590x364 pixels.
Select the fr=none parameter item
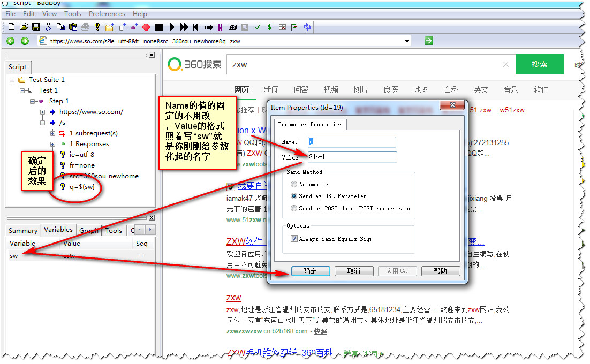[82, 165]
